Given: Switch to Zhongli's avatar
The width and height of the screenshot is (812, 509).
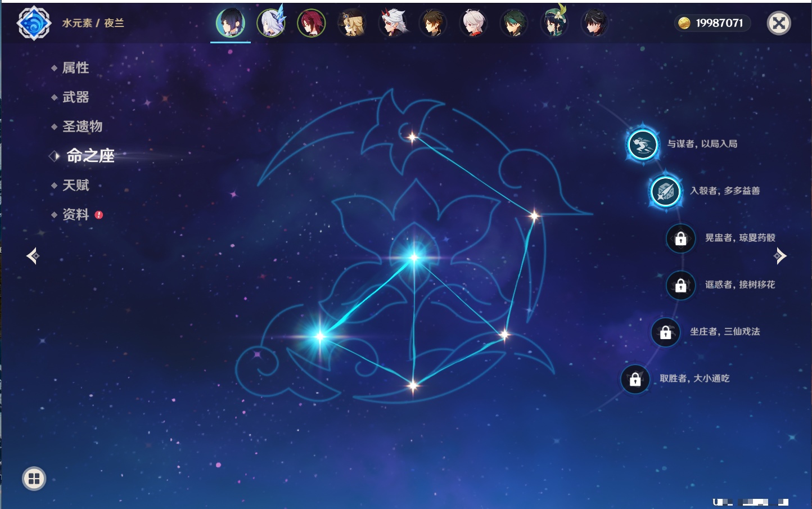Looking at the screenshot, I should point(433,23).
